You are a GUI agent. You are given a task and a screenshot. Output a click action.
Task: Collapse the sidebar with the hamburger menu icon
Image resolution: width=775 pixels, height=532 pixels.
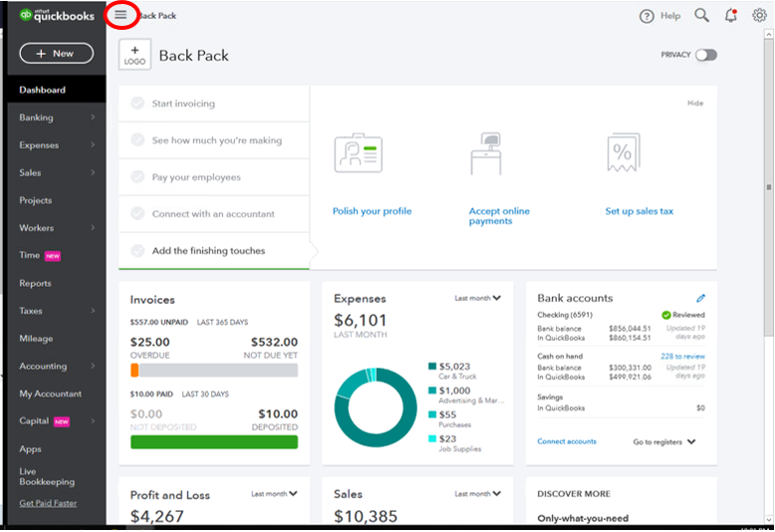[121, 15]
